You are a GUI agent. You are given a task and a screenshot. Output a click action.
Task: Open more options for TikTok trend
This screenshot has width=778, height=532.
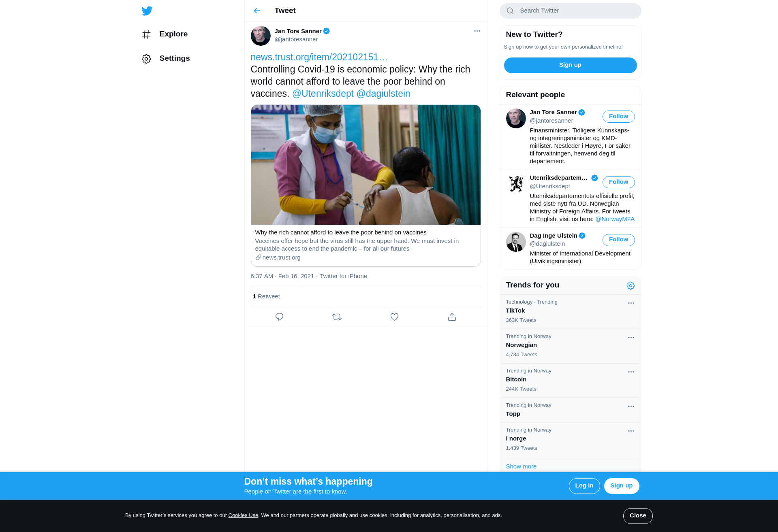point(631,303)
